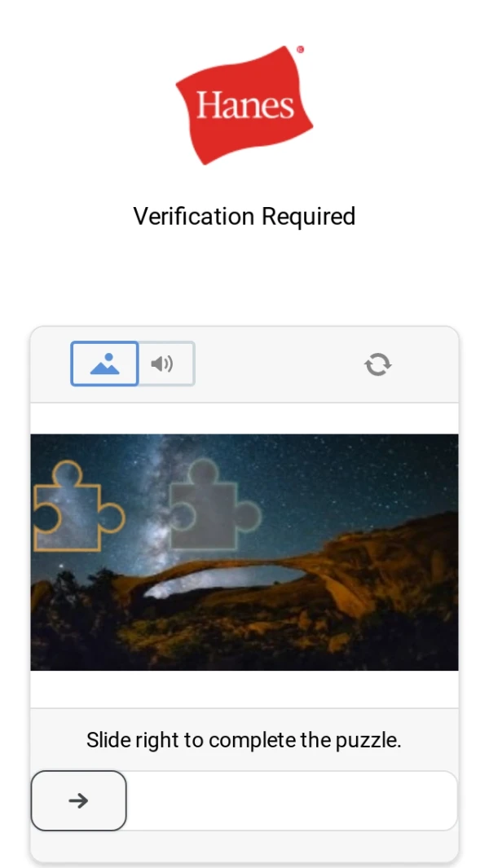Image resolution: width=489 pixels, height=868 pixels.
Task: Select the image puzzle mode icon
Action: point(104,364)
